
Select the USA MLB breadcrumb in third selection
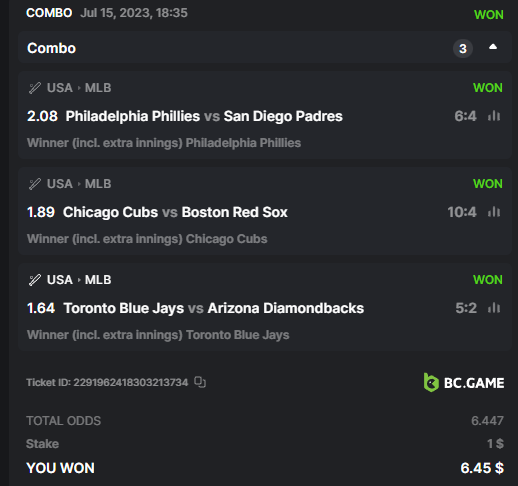coord(79,280)
